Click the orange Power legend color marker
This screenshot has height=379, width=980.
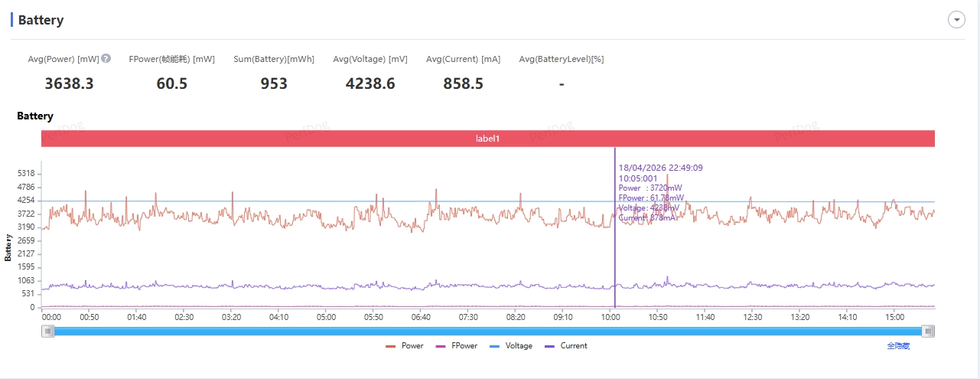(391, 346)
